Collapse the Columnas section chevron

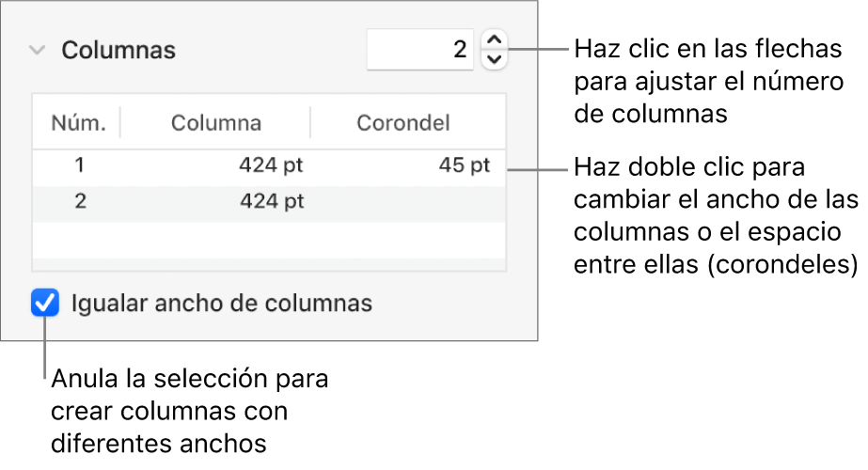coord(37,50)
